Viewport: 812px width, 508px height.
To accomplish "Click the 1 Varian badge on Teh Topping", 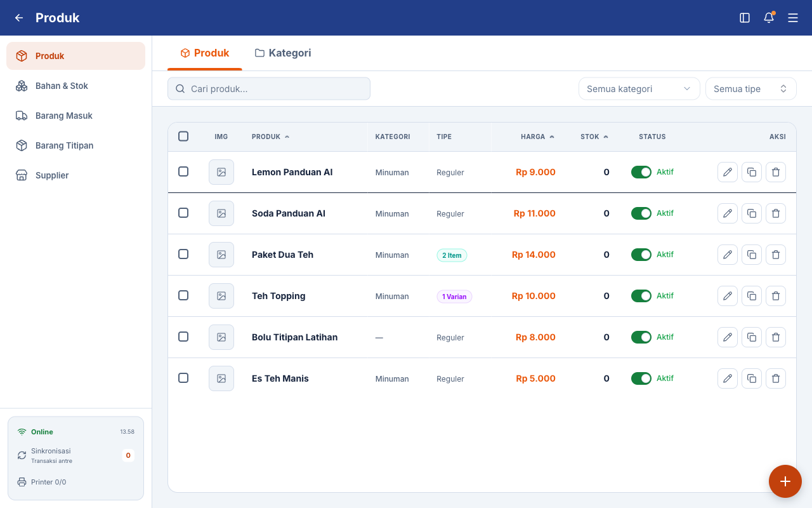I will (x=454, y=297).
